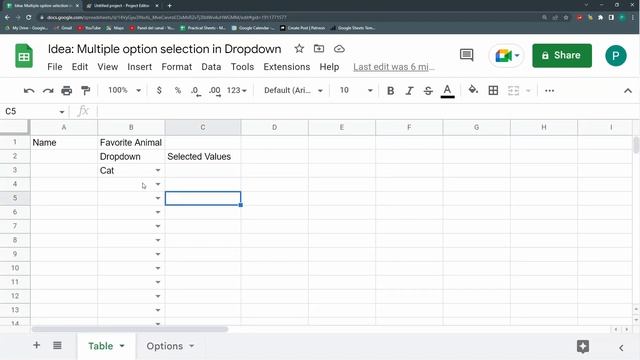Open the Format menu
Viewport: 640px width, 360px height.
176,67
